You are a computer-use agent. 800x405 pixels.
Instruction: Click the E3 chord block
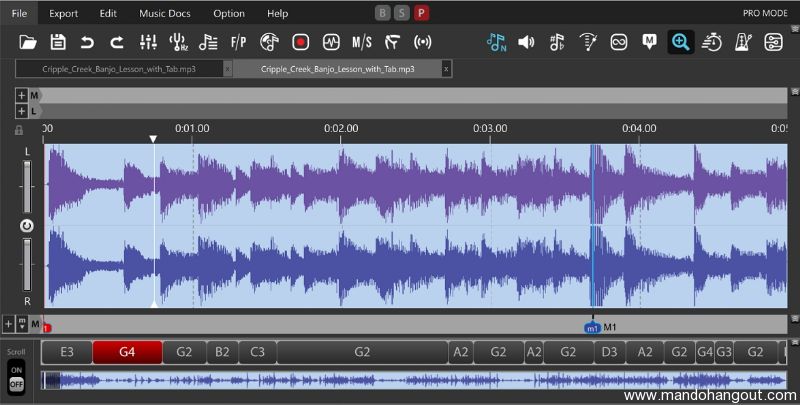(x=67, y=352)
